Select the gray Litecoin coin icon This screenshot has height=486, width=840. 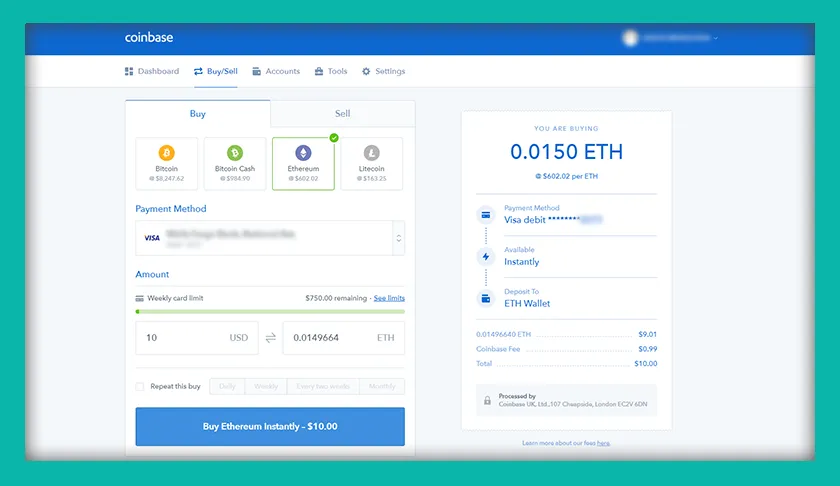click(x=371, y=153)
